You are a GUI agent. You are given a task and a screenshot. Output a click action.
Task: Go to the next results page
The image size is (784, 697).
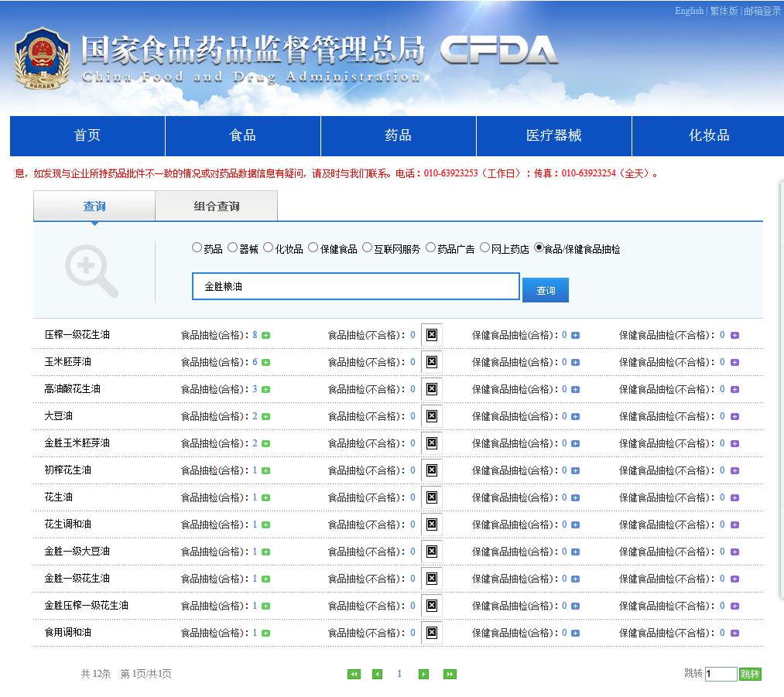click(x=423, y=674)
